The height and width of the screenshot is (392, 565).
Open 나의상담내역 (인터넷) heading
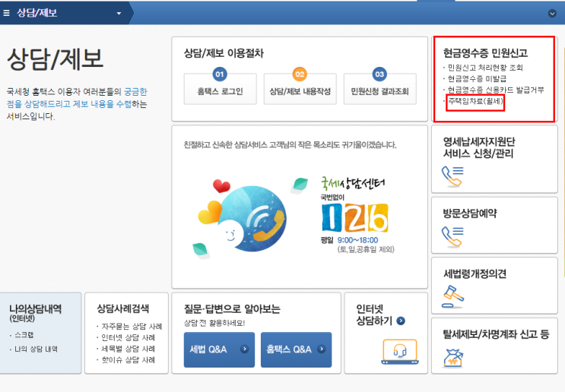35,313
